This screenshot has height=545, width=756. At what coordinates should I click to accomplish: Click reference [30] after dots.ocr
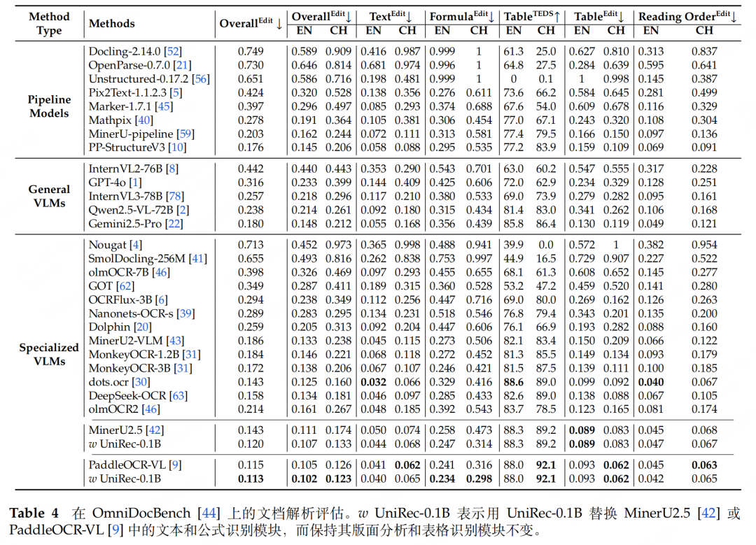point(141,382)
